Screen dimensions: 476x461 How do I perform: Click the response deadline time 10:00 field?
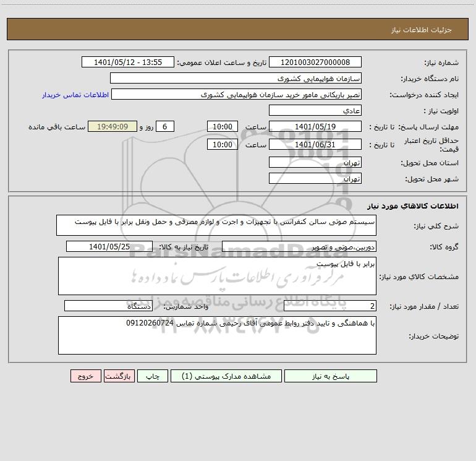pos(222,126)
